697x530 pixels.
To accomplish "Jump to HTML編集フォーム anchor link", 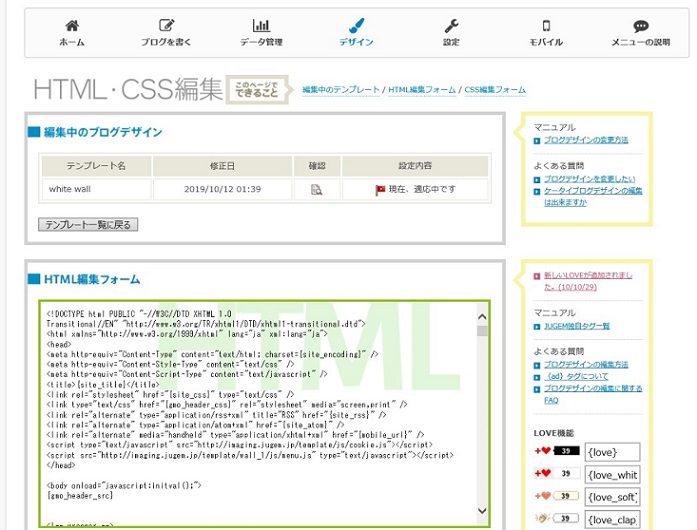I will coord(422,89).
